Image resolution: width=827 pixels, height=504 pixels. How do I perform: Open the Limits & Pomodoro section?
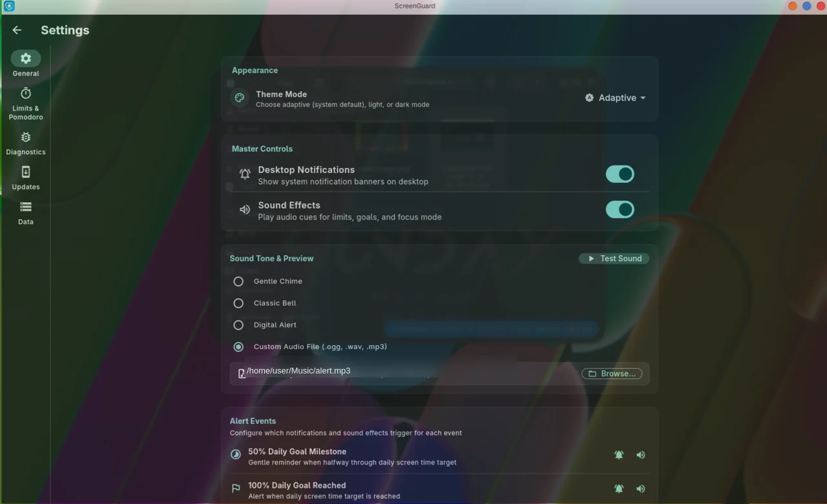coord(26,103)
